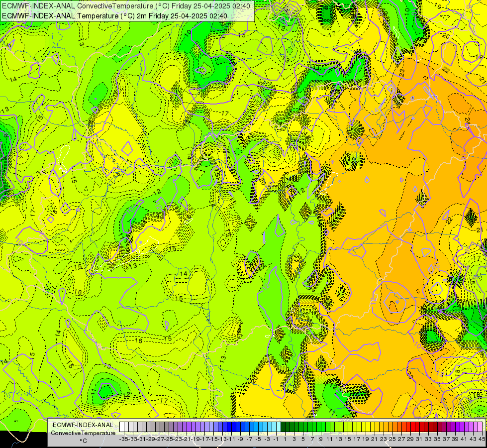This screenshot has height=448, width=487.
Task: Pick the white swatch at legend's left end
Action: (x=122, y=427)
